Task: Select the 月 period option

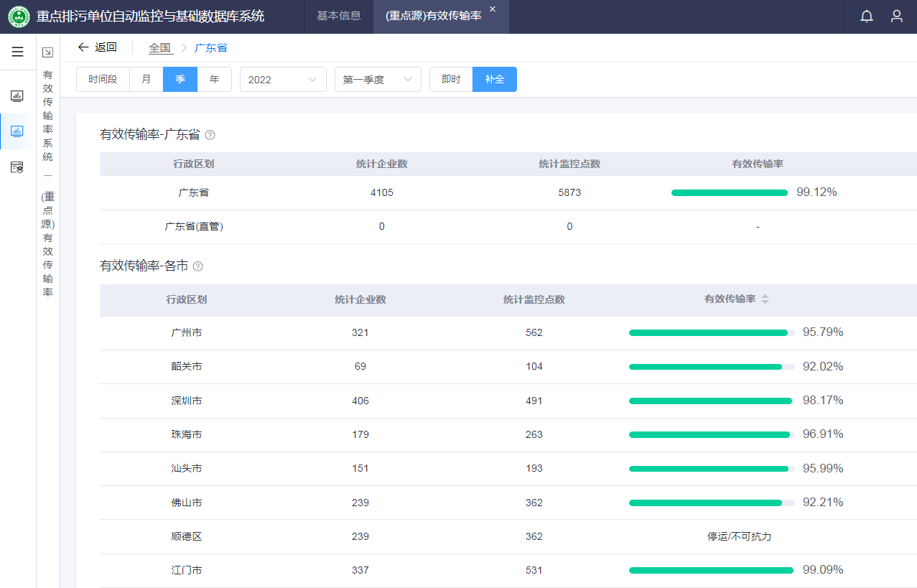Action: click(x=146, y=79)
